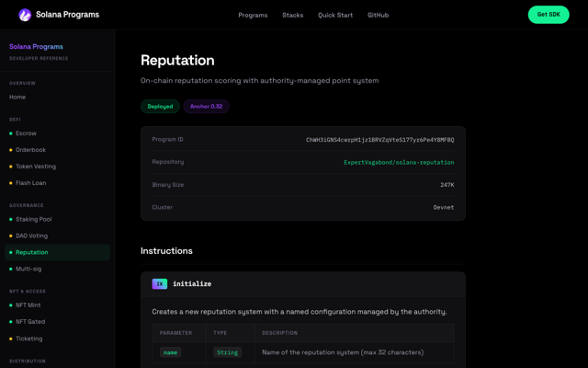Screen dimensions: 588x368
Task: Click the Solana Programs sidebar heading
Action: pyautogui.click(x=36, y=47)
